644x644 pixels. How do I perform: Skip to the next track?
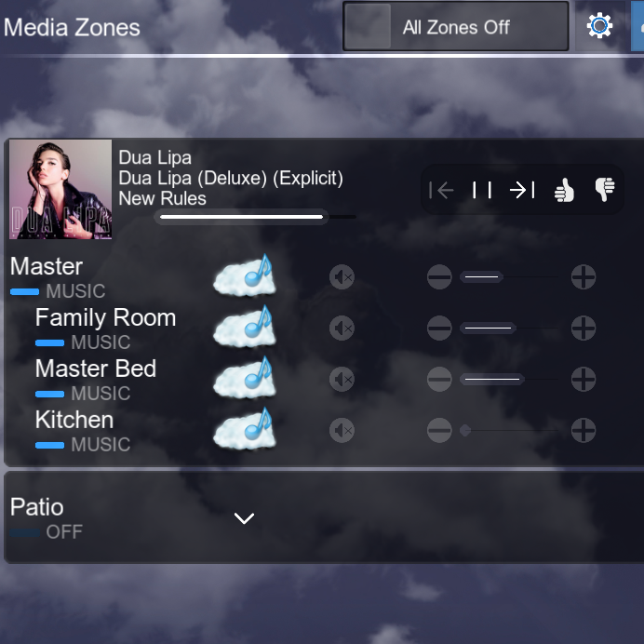click(522, 190)
